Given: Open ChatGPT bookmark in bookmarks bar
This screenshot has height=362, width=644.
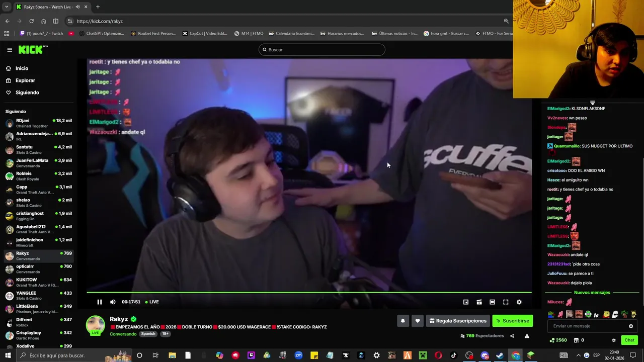Looking at the screenshot, I should pos(101,34).
